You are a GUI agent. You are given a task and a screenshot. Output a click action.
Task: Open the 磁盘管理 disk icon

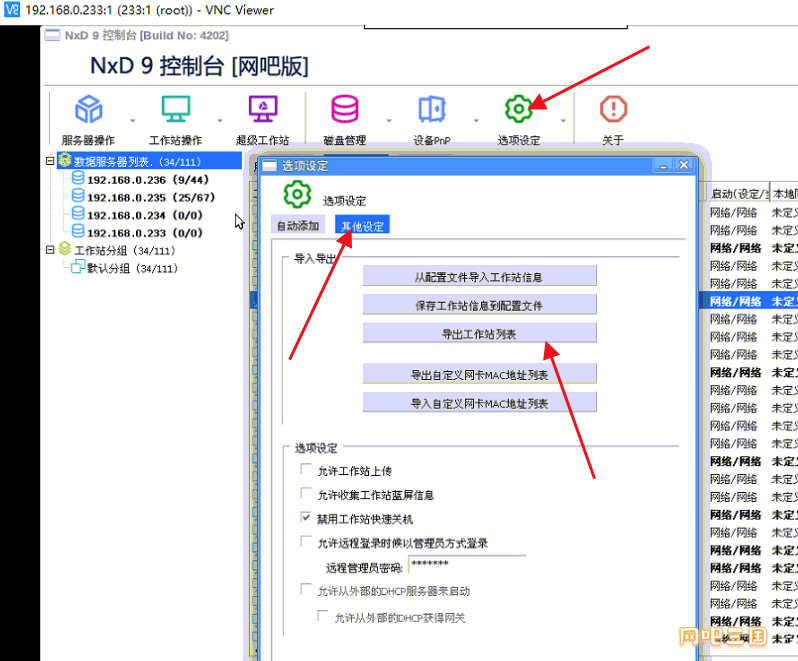point(345,109)
